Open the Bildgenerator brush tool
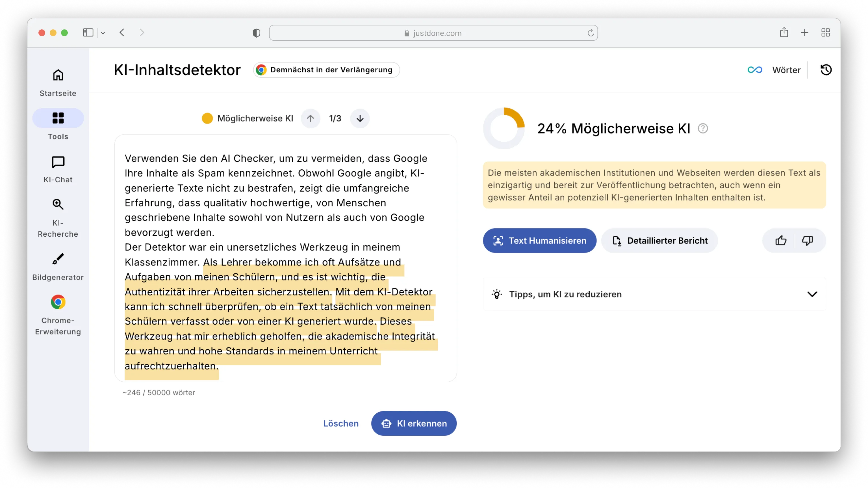868x488 pixels. coord(58,266)
